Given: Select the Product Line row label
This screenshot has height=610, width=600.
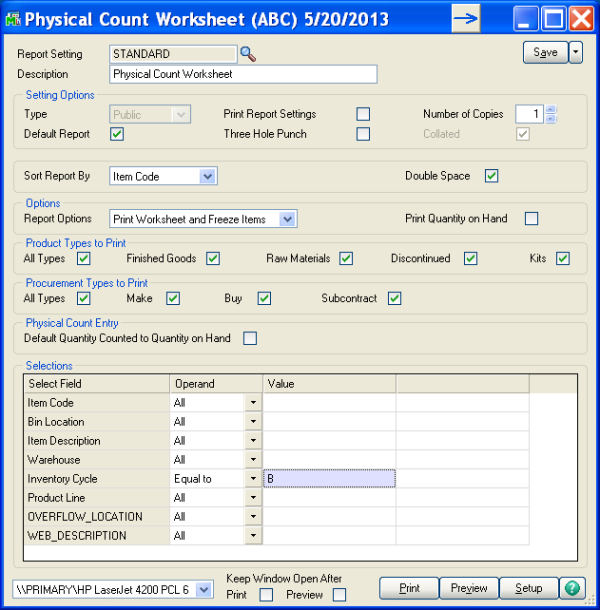Looking at the screenshot, I should [96, 498].
